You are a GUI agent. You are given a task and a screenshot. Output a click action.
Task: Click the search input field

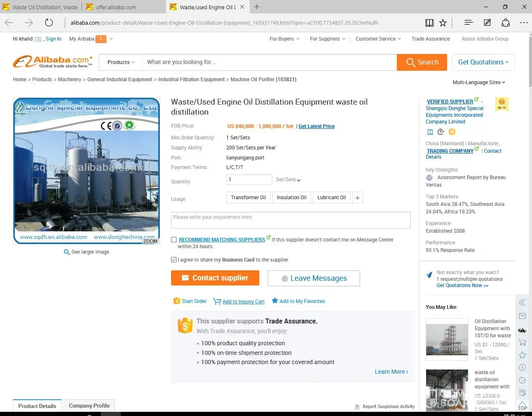click(269, 62)
